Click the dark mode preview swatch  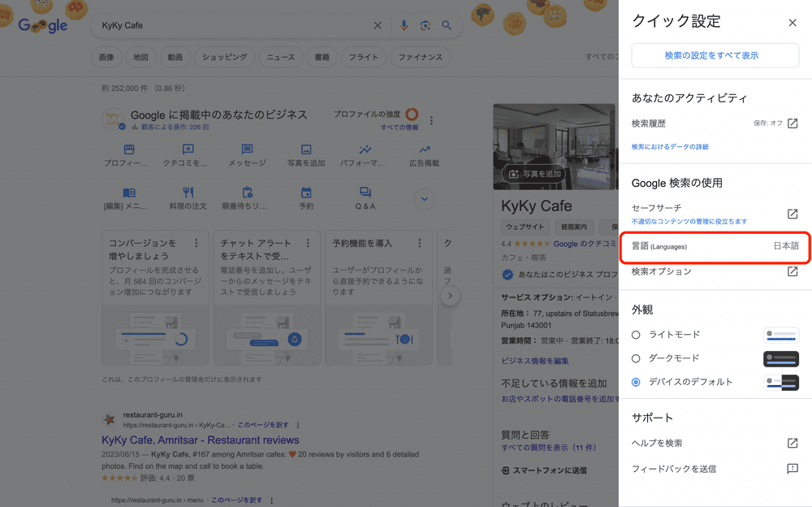pyautogui.click(x=781, y=358)
